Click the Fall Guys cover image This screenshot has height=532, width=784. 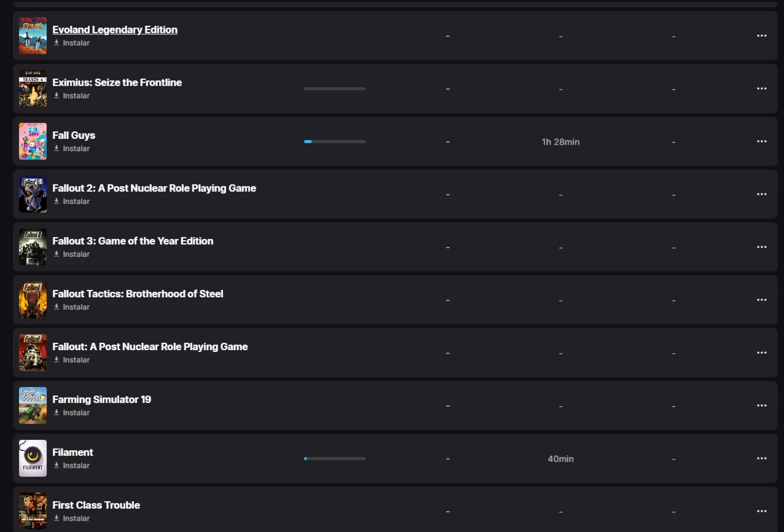[33, 141]
